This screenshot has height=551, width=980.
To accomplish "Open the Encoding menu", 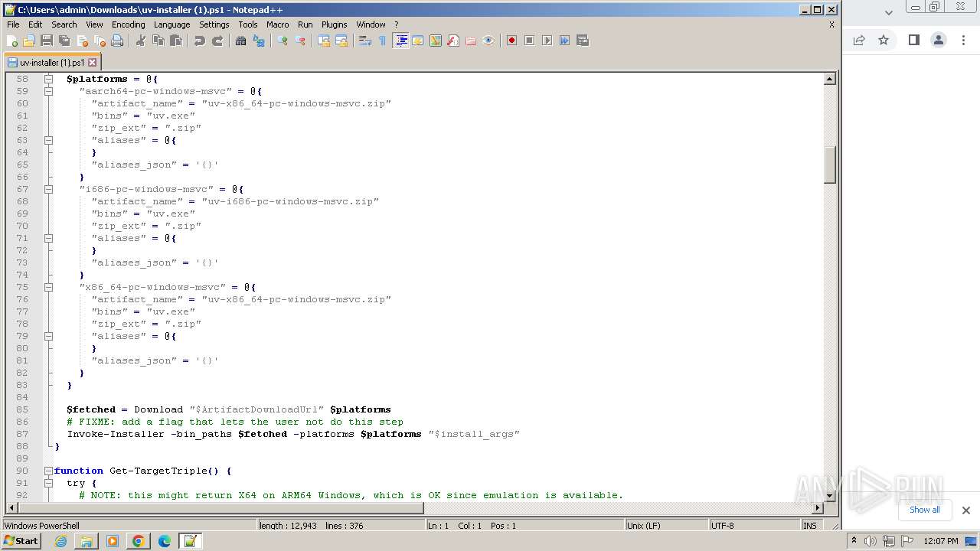I will [128, 24].
